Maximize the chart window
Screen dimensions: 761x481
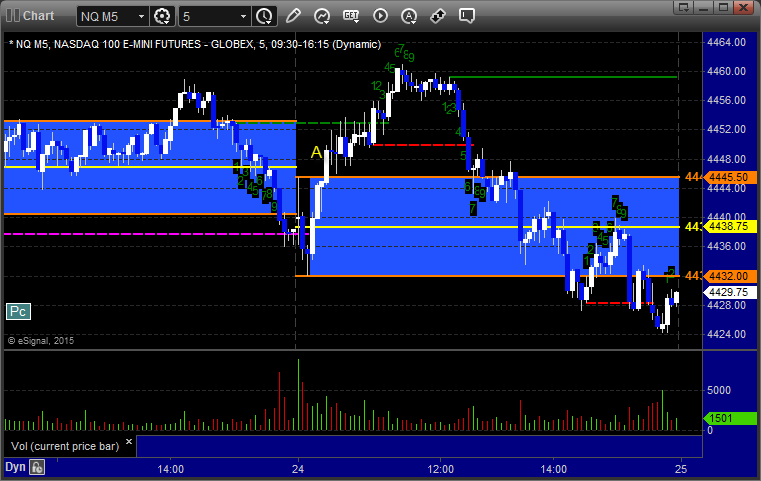point(723,7)
